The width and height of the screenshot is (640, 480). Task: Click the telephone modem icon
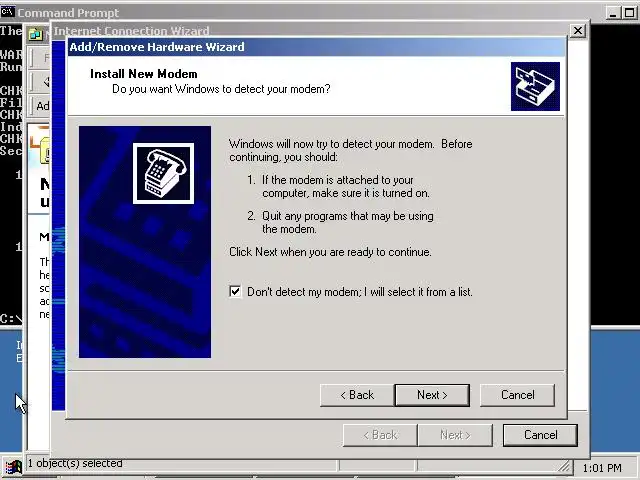click(163, 173)
